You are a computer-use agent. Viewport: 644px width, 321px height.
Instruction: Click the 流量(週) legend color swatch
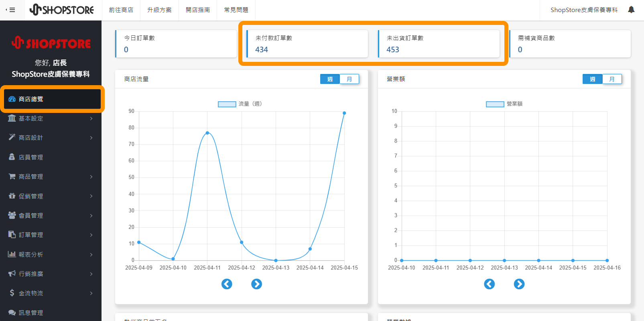[x=227, y=104]
